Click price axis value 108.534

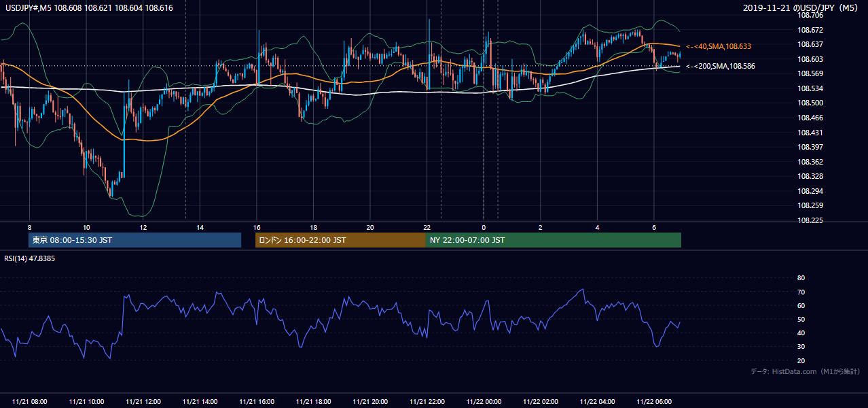coord(810,88)
